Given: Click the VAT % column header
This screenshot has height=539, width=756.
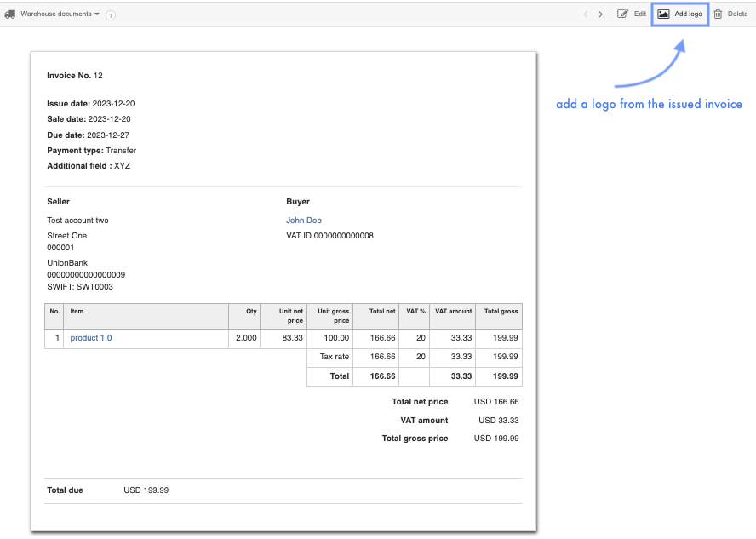Looking at the screenshot, I should tap(415, 312).
